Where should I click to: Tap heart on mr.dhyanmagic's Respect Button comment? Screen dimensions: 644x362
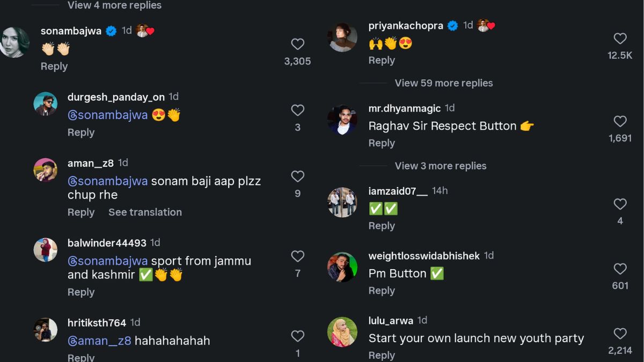(x=620, y=121)
